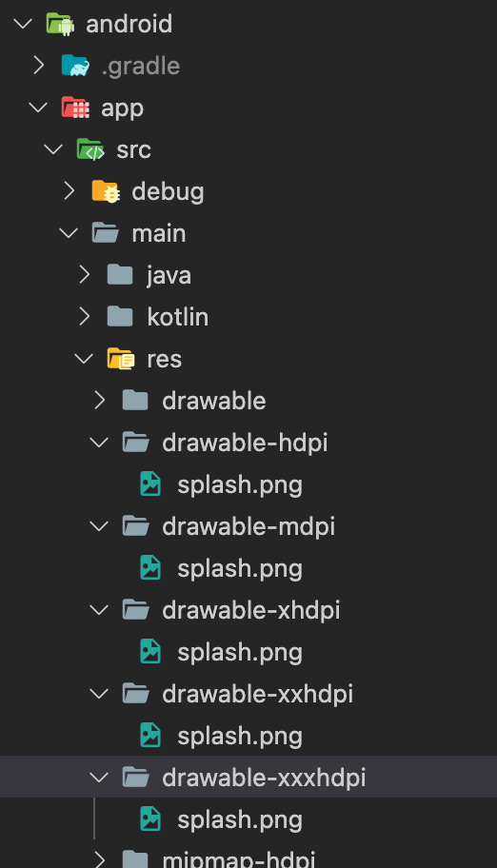Screen dimensions: 497x868
Task: Click the image file icon under drawable-xxhdpi
Action: 150,736
